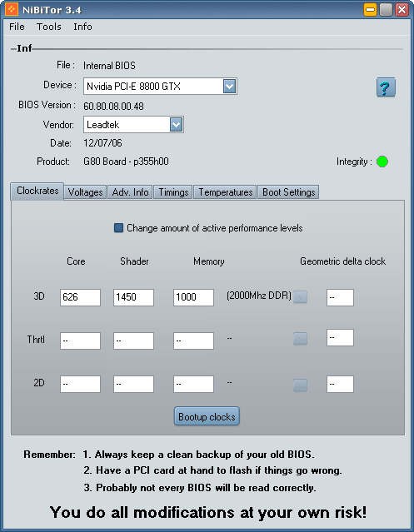The width and height of the screenshot is (414, 532).
Task: Expand the Device dropdown arrow
Action: click(x=229, y=87)
